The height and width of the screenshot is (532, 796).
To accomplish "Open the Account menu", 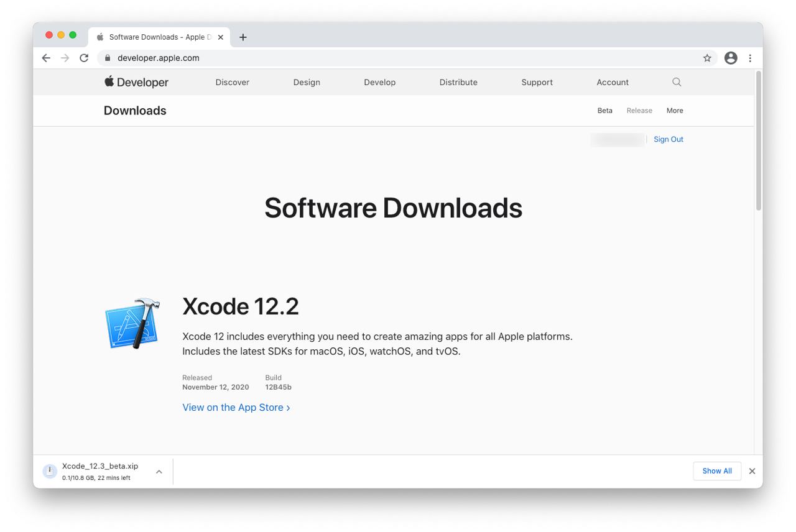I will click(613, 82).
